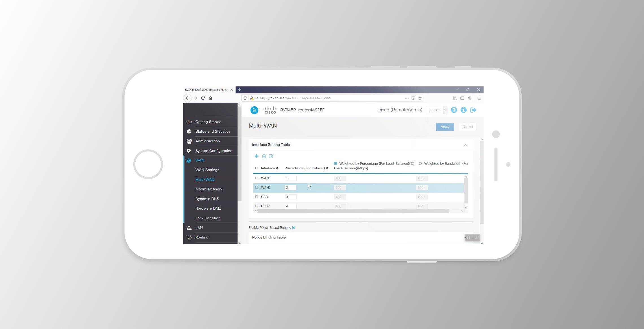Click the add entry plus icon

coord(256,156)
